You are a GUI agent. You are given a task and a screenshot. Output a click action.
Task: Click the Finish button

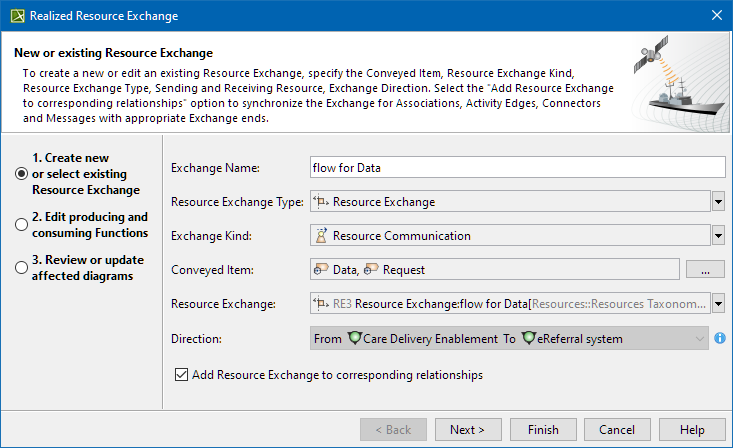coord(543,430)
